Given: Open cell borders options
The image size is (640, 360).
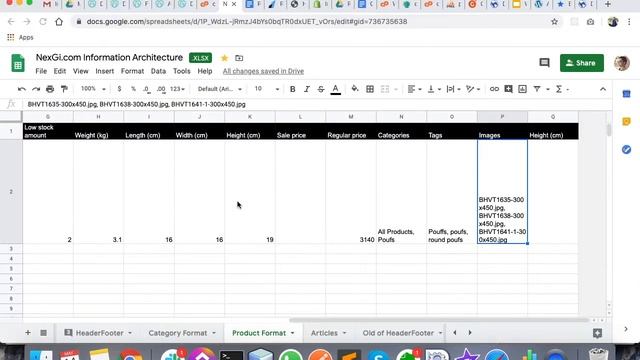Looking at the screenshot, I should 370,89.
